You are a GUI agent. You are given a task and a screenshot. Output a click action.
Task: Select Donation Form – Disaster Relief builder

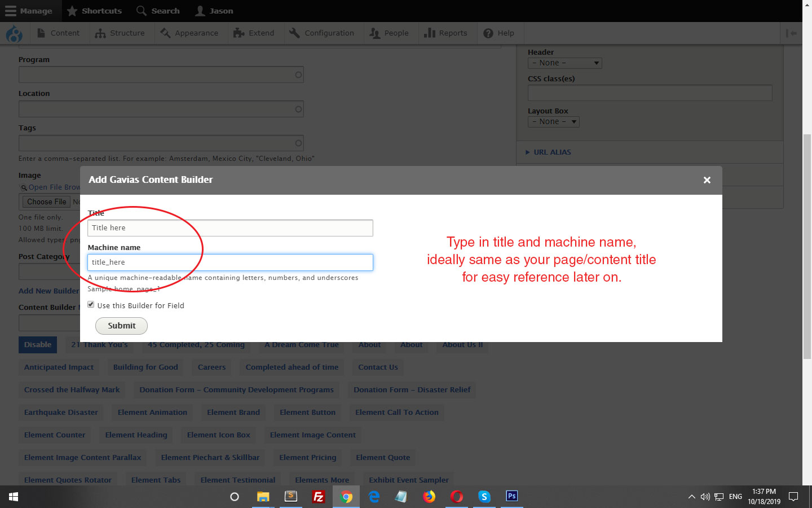(x=412, y=390)
